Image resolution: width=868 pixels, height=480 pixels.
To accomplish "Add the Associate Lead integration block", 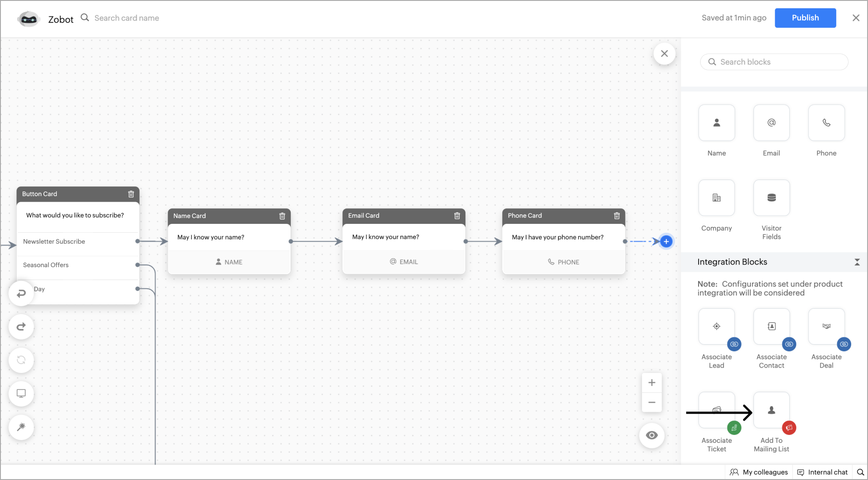I will pyautogui.click(x=716, y=326).
